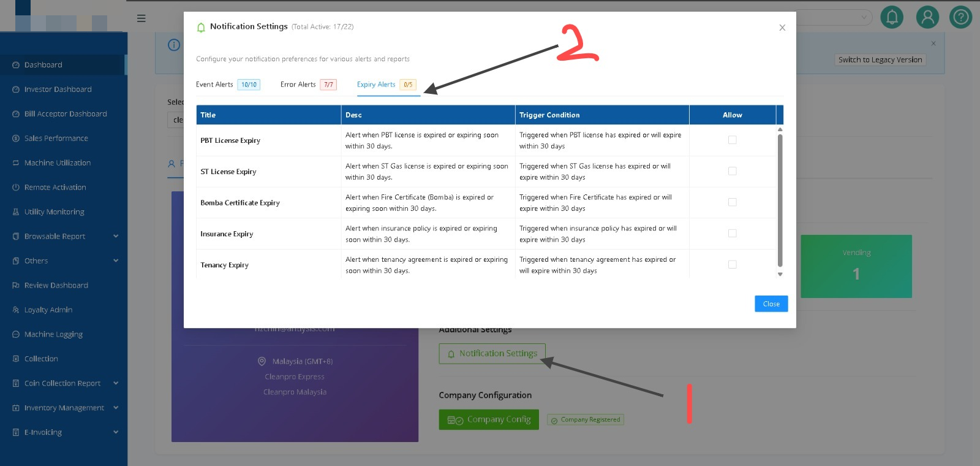The width and height of the screenshot is (980, 466).
Task: Click the Sales Performance sidebar icon
Action: 16,139
